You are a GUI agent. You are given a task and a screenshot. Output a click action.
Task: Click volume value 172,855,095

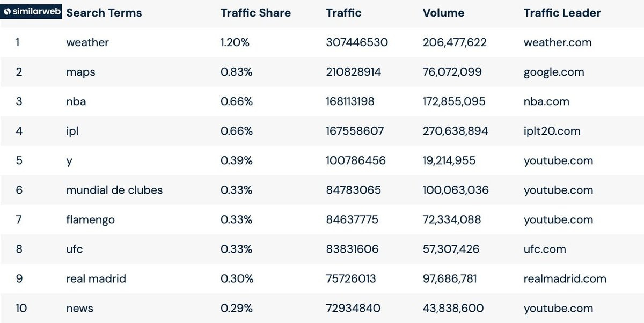454,101
